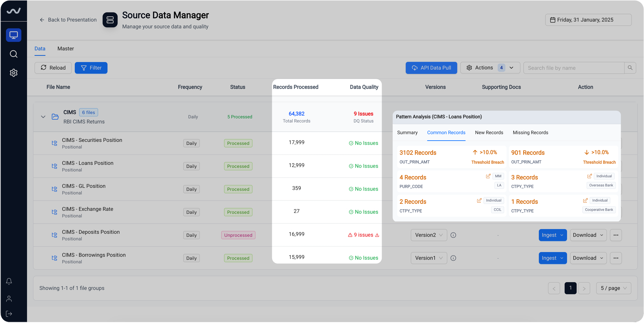Viewport: 644px width, 323px height.
Task: Open the user profile icon
Action: [x=9, y=299]
